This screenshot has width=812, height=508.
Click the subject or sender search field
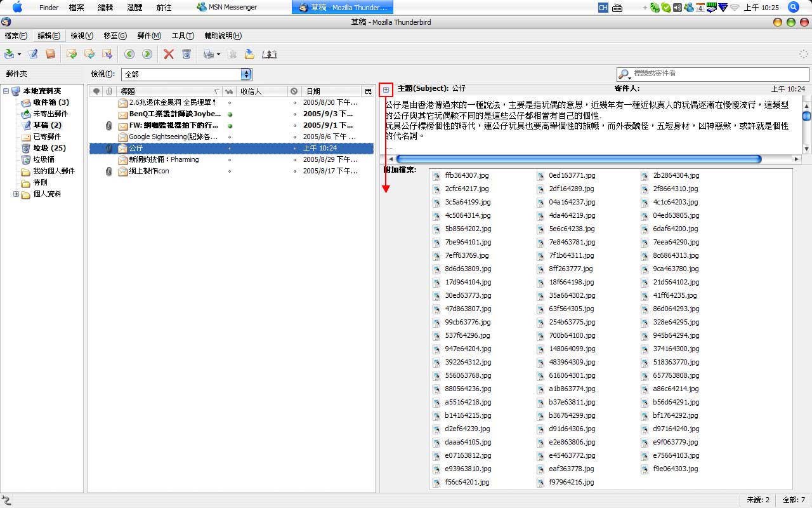(717, 74)
